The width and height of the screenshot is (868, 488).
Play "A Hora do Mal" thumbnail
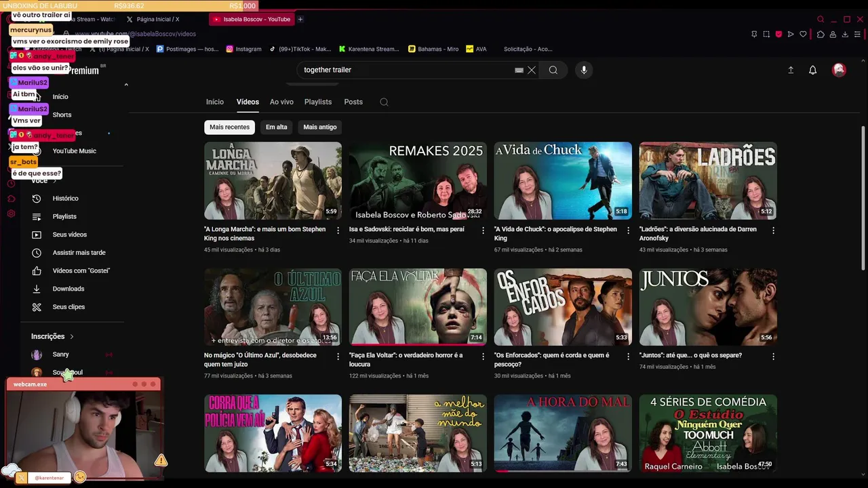(x=563, y=433)
